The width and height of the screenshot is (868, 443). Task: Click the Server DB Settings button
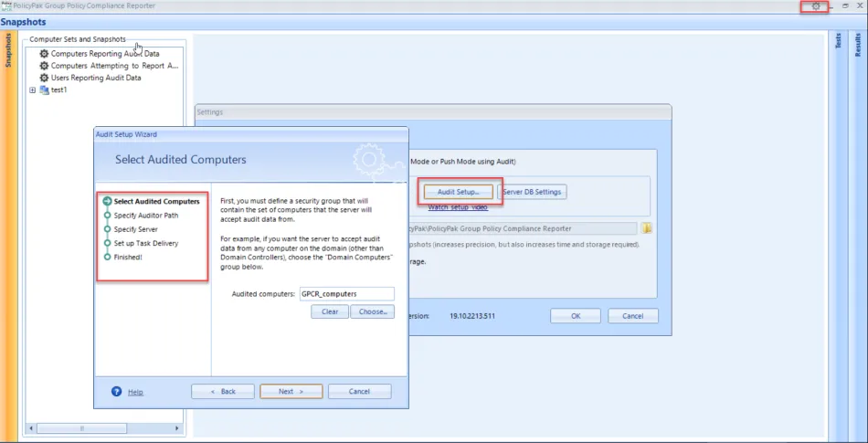(532, 192)
